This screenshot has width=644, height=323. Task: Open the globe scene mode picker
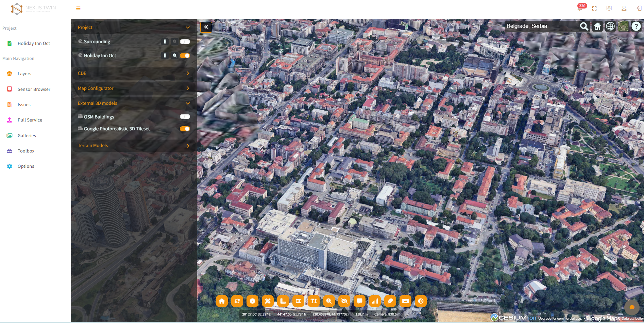(x=610, y=26)
